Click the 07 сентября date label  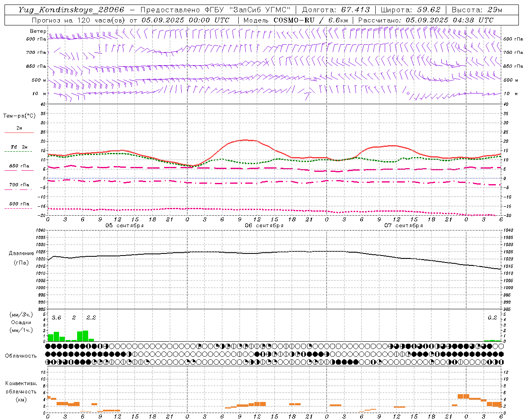pos(404,226)
